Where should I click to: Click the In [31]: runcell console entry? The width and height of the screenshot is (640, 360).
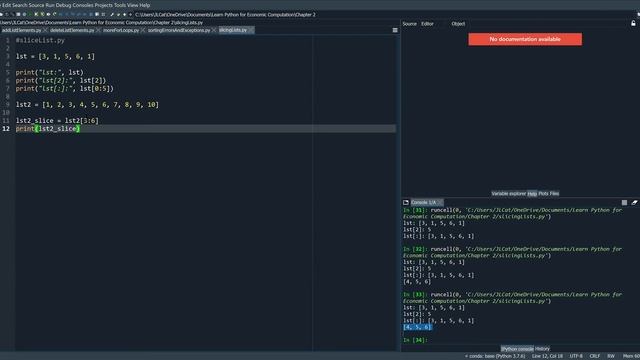click(512, 213)
